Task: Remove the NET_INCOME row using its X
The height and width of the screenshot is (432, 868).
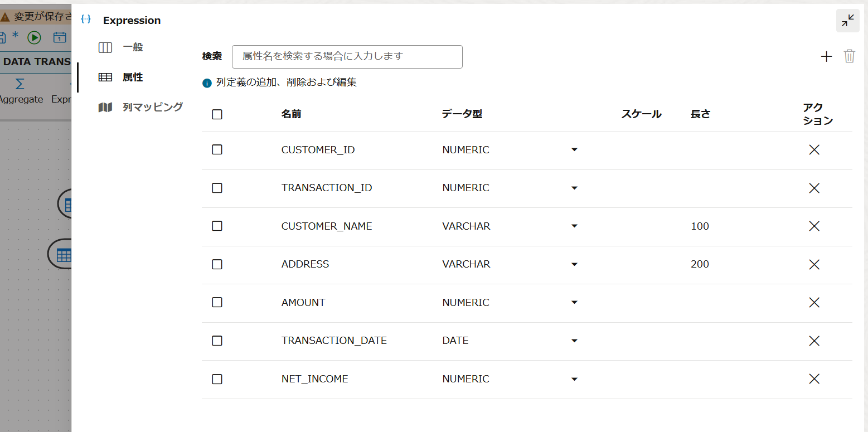Action: (x=814, y=379)
